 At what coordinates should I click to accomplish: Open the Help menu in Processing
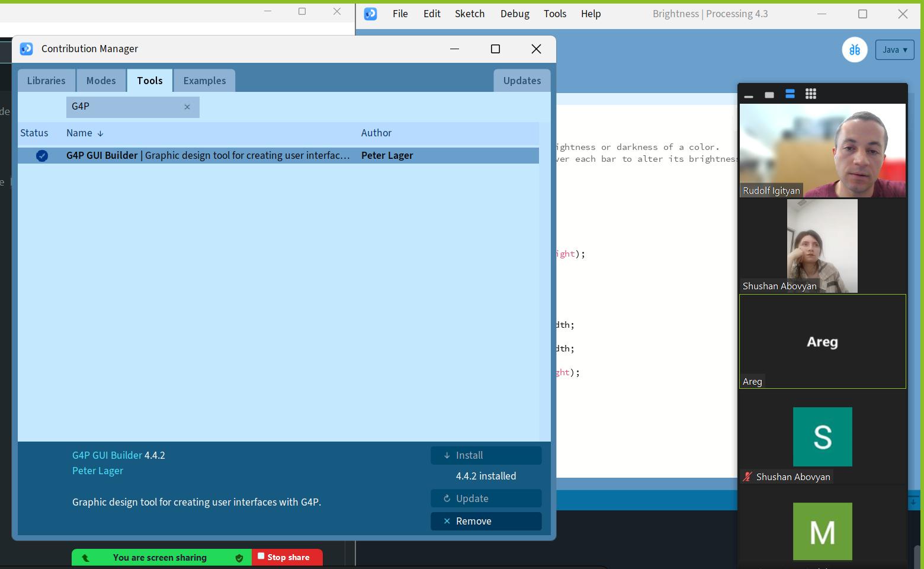point(591,14)
